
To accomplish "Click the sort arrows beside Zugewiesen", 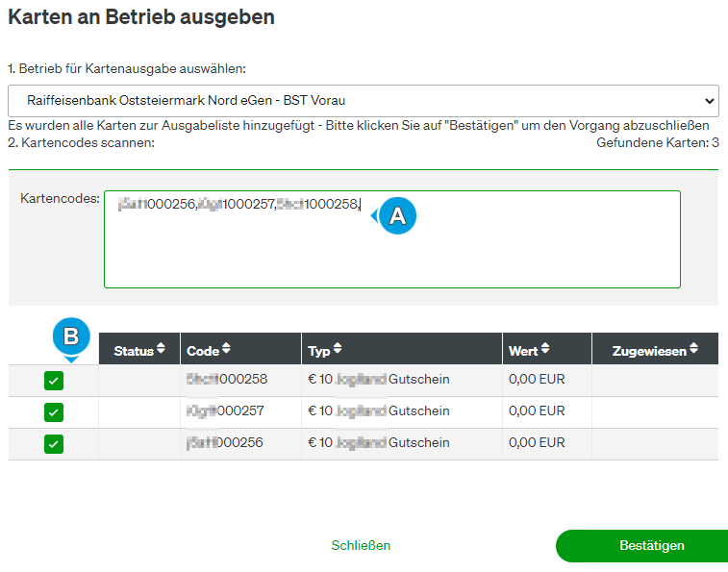I will pos(693,348).
